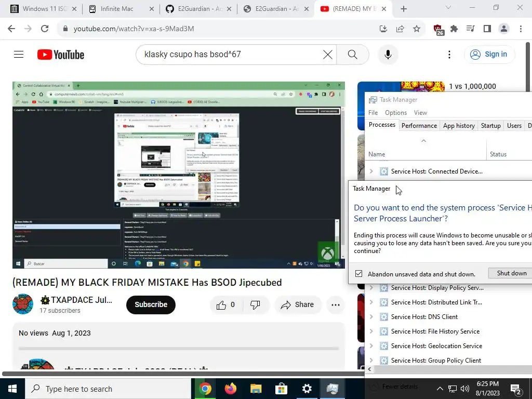The image size is (532, 399).
Task: Open a new browser tab
Action: tap(403, 9)
